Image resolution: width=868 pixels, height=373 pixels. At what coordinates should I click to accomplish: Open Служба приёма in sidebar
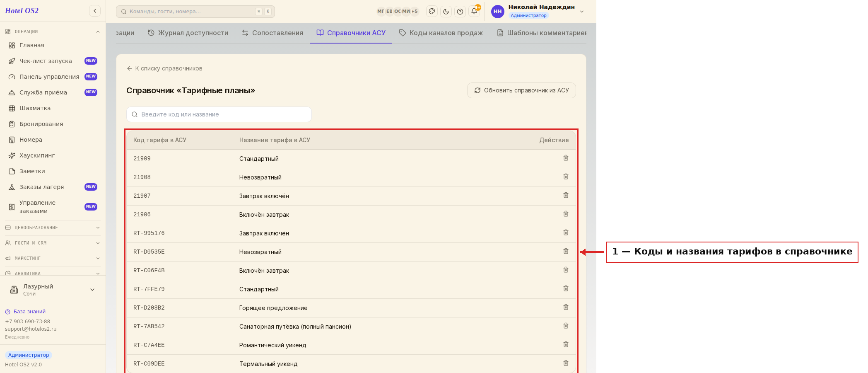[53, 92]
